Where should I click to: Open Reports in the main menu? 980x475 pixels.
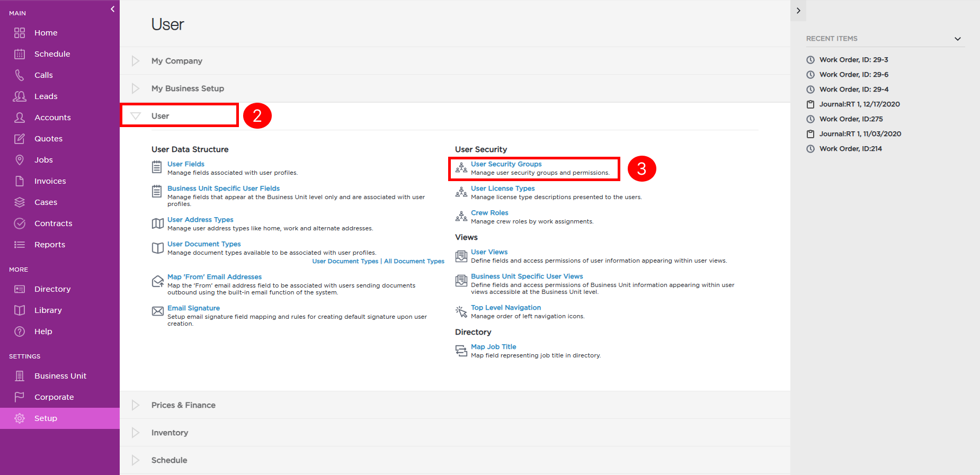[50, 245]
